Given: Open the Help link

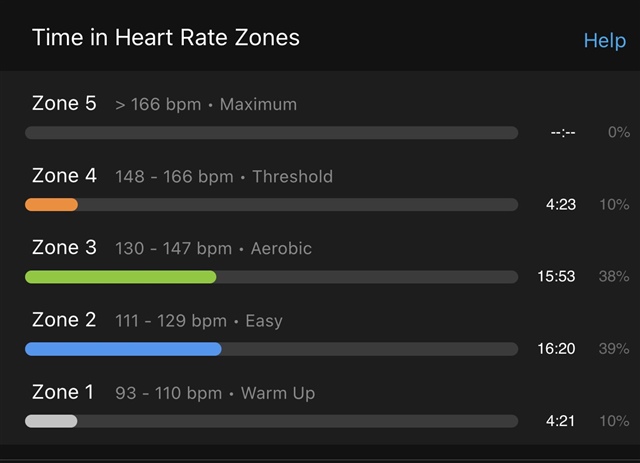Looking at the screenshot, I should [604, 40].
